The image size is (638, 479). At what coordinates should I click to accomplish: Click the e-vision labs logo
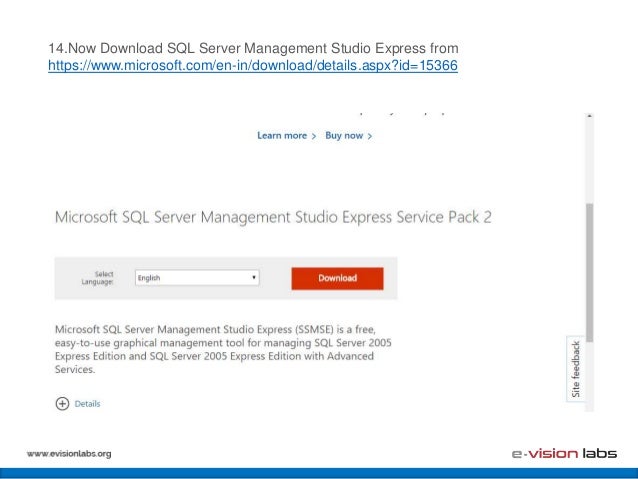(x=564, y=453)
